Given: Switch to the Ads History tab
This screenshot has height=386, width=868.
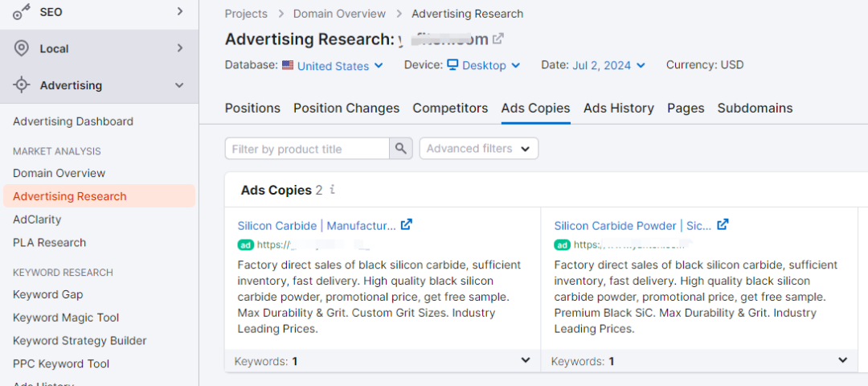Looking at the screenshot, I should [x=618, y=108].
